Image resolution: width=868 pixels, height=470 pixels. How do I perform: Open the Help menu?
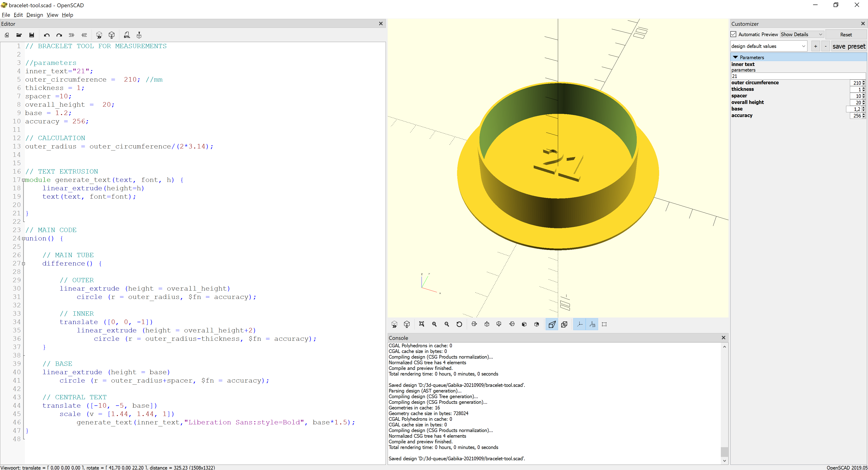(67, 15)
